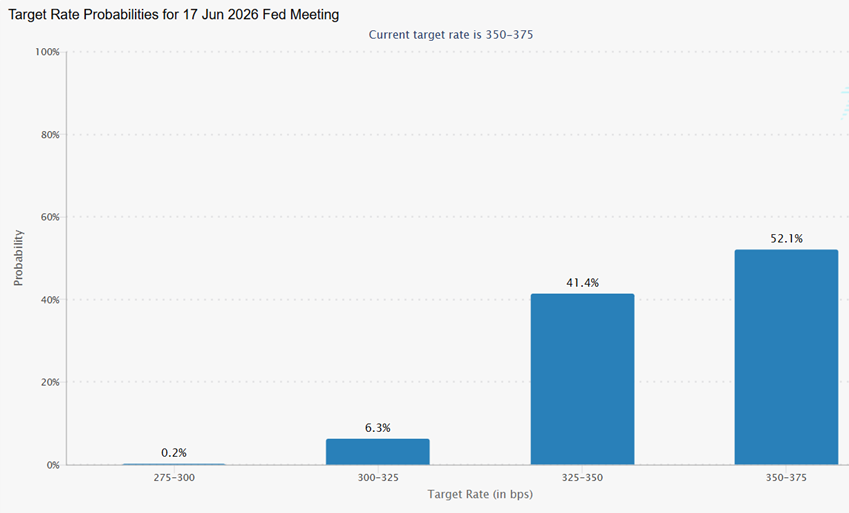Click the 52.1% data label
849x513 pixels.
pos(786,238)
